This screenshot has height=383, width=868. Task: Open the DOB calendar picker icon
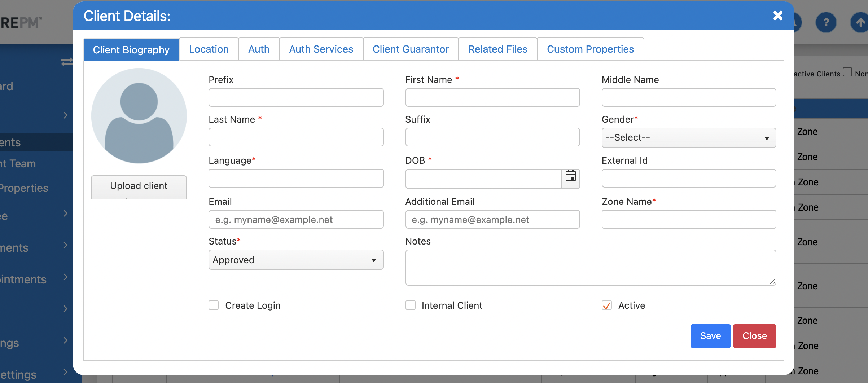(x=570, y=176)
